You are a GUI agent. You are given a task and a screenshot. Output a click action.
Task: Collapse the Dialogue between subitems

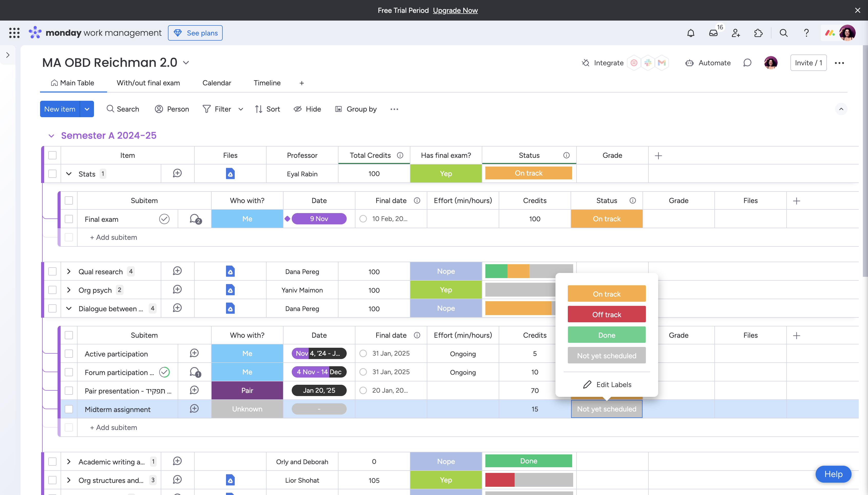(x=69, y=308)
